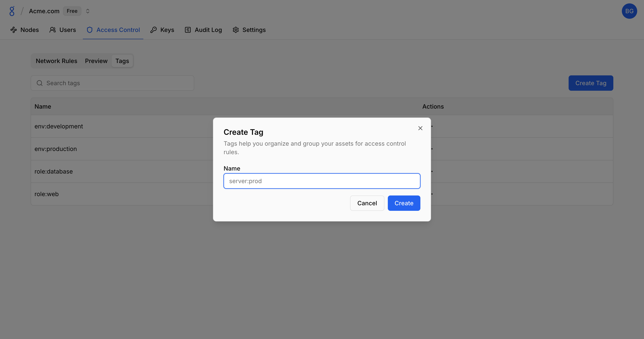Click the Audit Log list icon
The width and height of the screenshot is (644, 339).
click(188, 30)
